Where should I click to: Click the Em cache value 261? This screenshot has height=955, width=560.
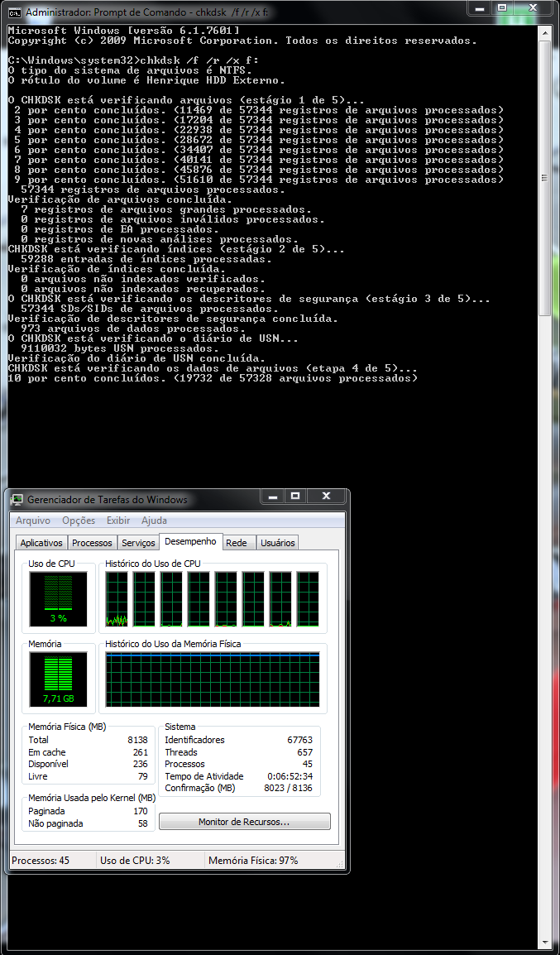coord(141,752)
